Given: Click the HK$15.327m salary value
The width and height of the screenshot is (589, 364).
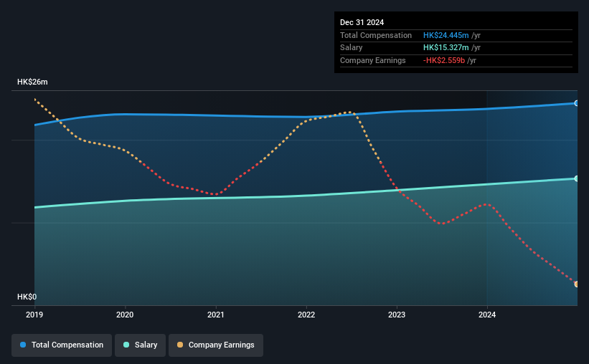Looking at the screenshot, I should (x=446, y=48).
